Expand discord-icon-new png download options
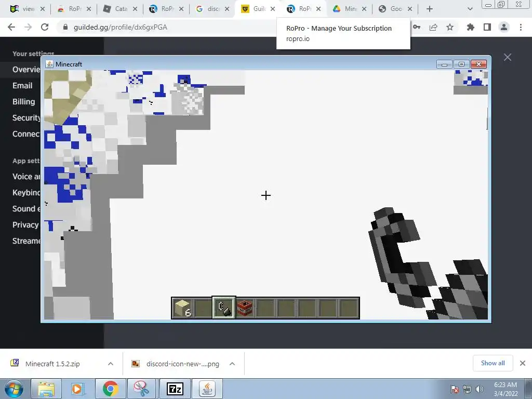532x399 pixels. click(232, 364)
